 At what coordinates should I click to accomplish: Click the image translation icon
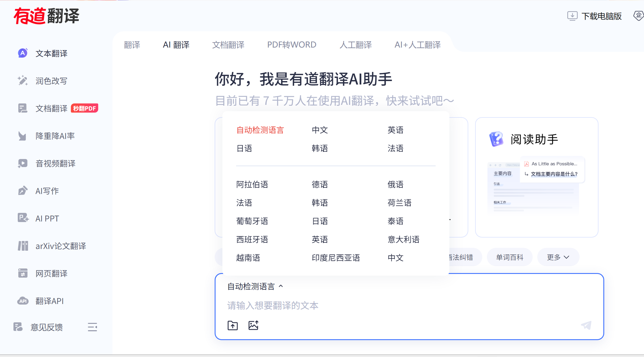click(x=254, y=325)
